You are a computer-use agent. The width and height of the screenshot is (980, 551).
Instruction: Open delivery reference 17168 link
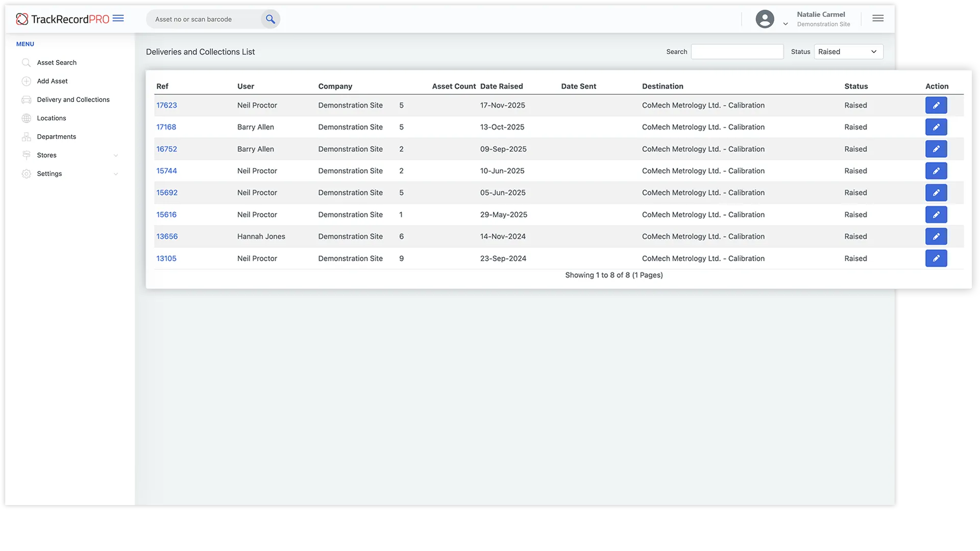tap(166, 127)
